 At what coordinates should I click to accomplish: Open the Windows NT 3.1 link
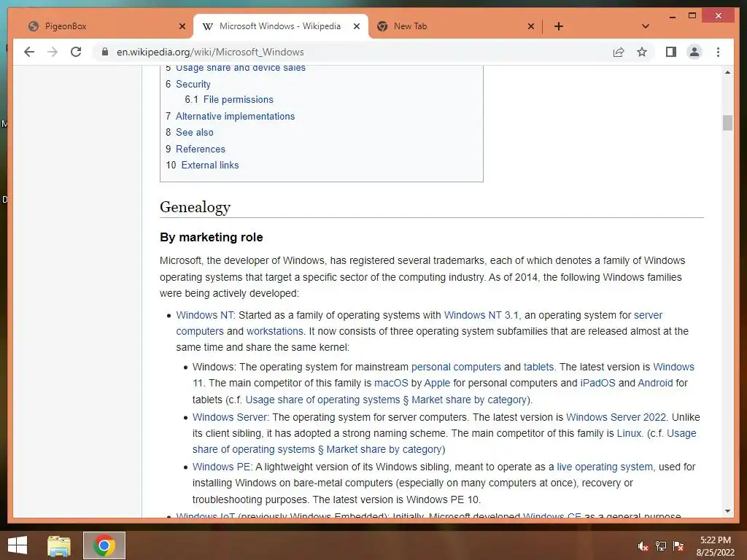(481, 315)
